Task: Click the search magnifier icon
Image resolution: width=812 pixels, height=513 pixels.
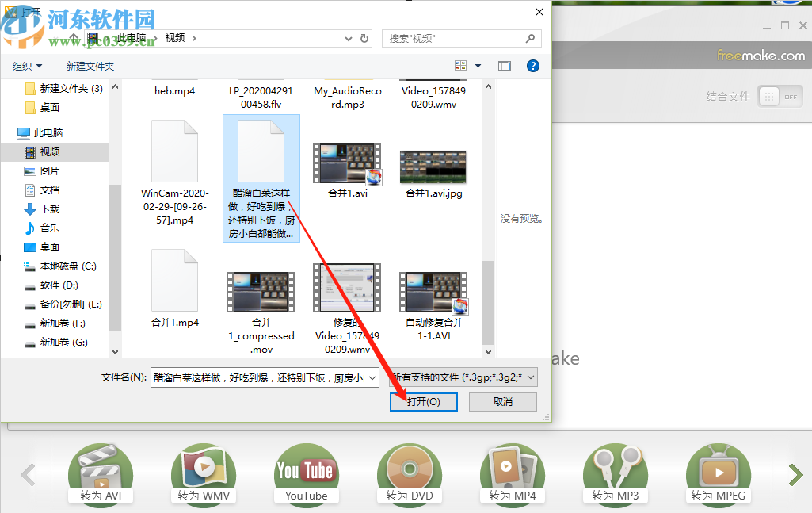Action: point(530,38)
